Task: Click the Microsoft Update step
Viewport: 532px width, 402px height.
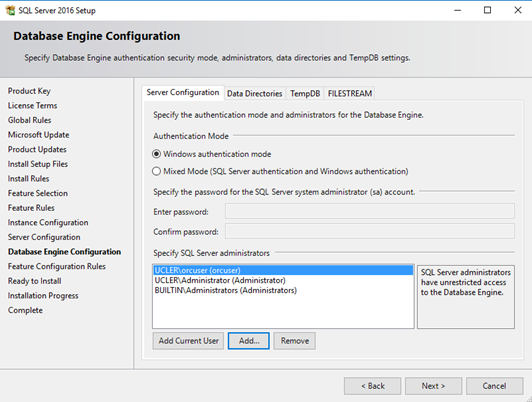Action: [x=39, y=135]
